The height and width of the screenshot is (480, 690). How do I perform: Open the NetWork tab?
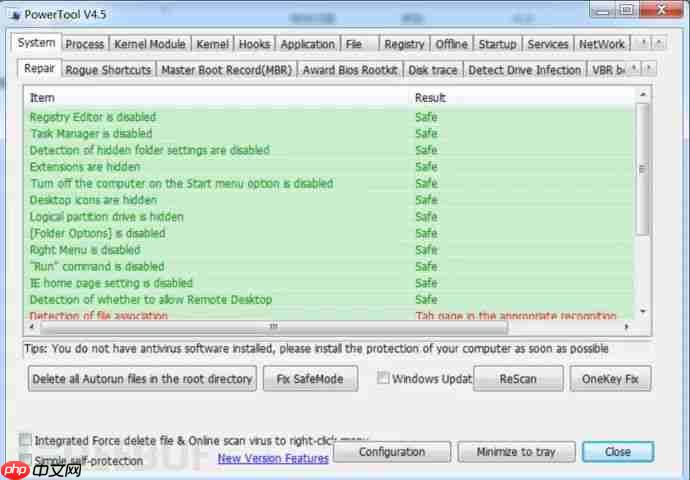(x=602, y=44)
